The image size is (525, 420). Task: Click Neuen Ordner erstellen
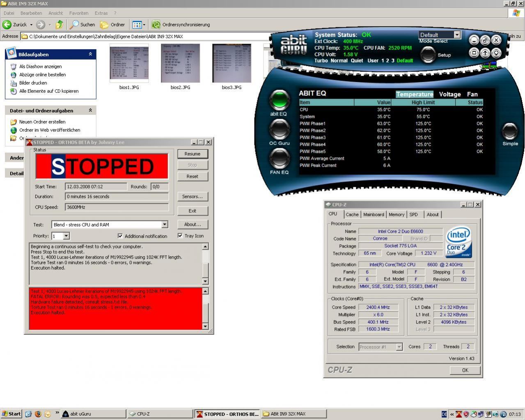pos(42,122)
